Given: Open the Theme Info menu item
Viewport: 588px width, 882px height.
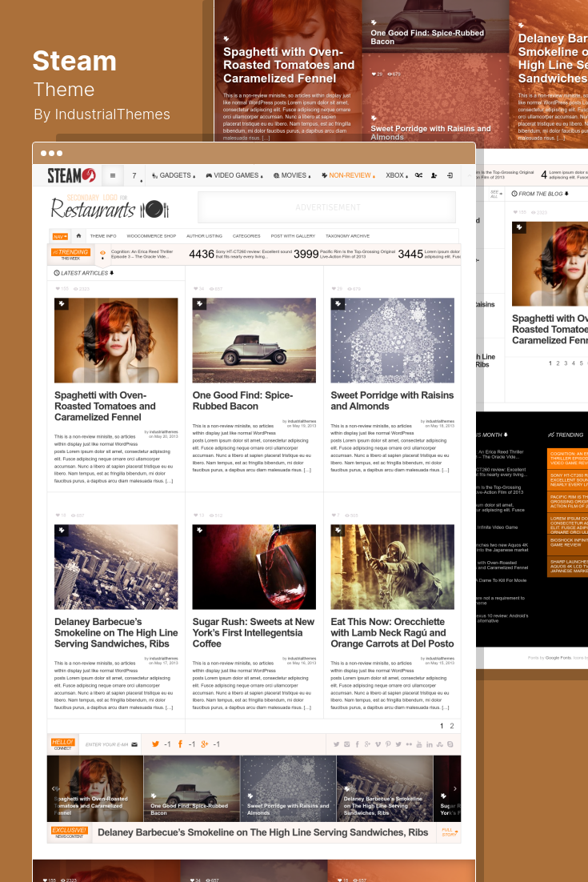Looking at the screenshot, I should [103, 236].
